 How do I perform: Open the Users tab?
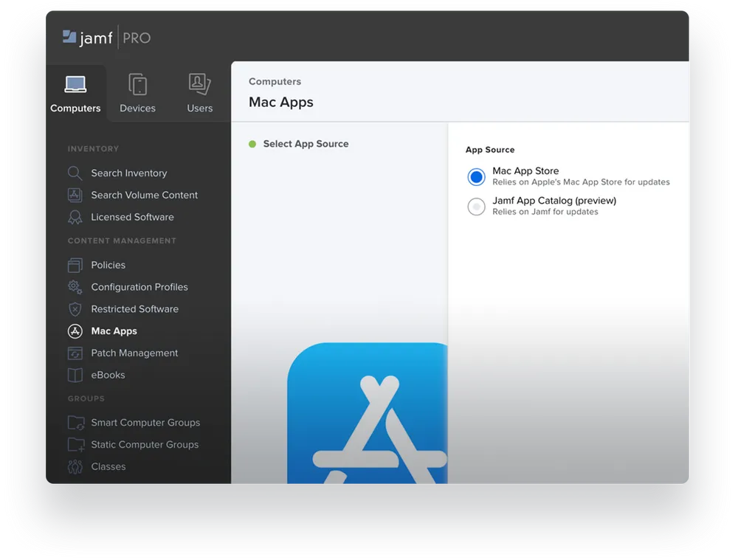(199, 91)
